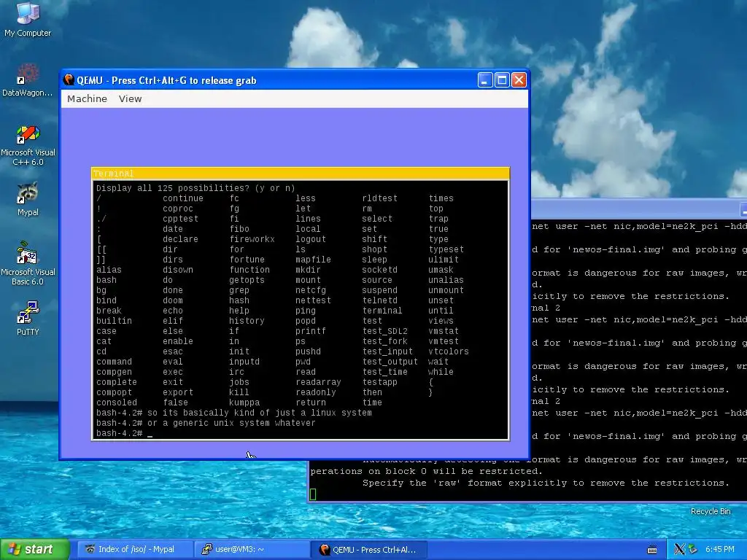
Task: Click the 'irc' command entry
Action: (237, 372)
